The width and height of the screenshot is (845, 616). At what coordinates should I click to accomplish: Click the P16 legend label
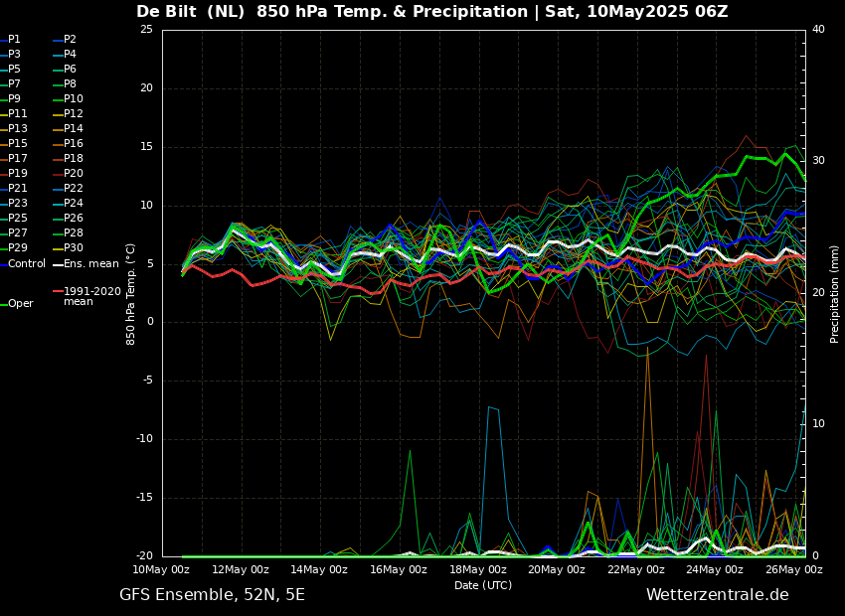pos(74,144)
